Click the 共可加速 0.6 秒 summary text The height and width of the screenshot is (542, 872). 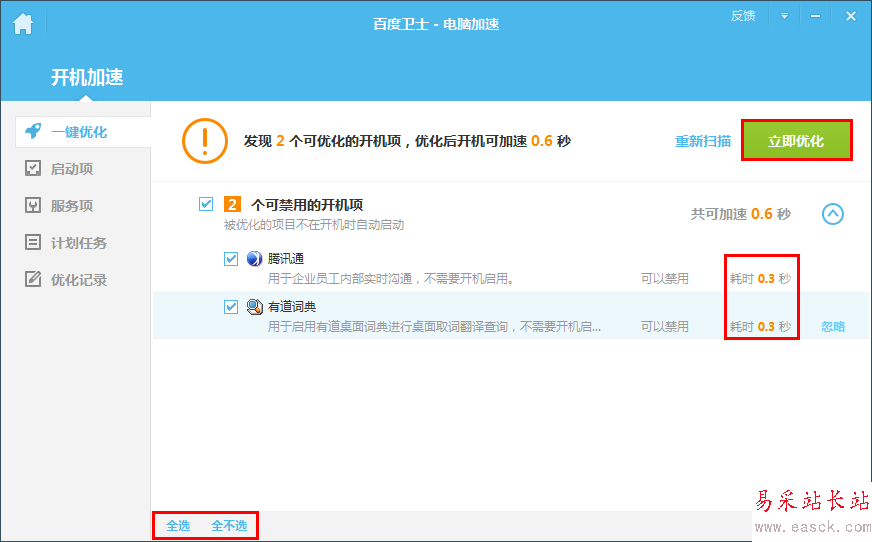click(x=741, y=214)
